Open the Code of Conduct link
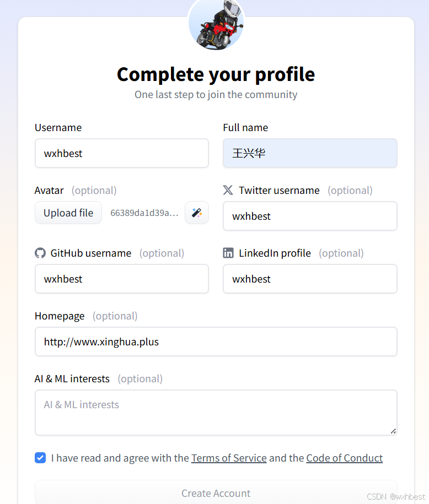The height and width of the screenshot is (504, 429). (x=345, y=458)
